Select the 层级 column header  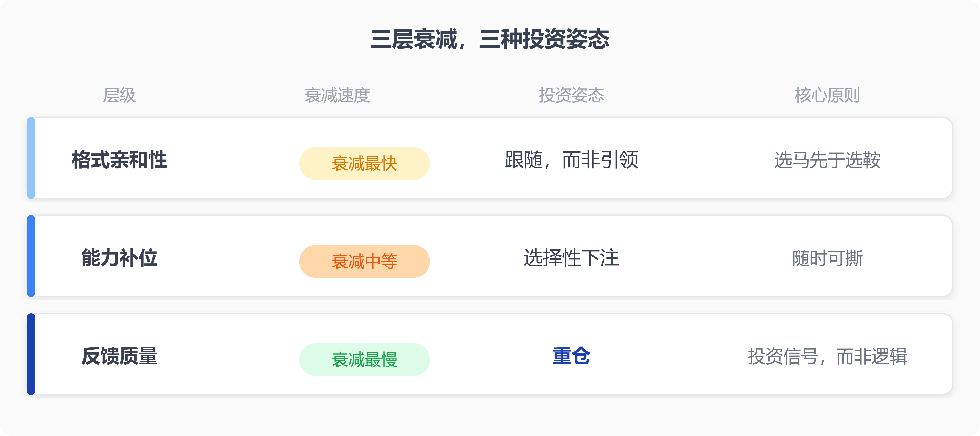[x=119, y=95]
